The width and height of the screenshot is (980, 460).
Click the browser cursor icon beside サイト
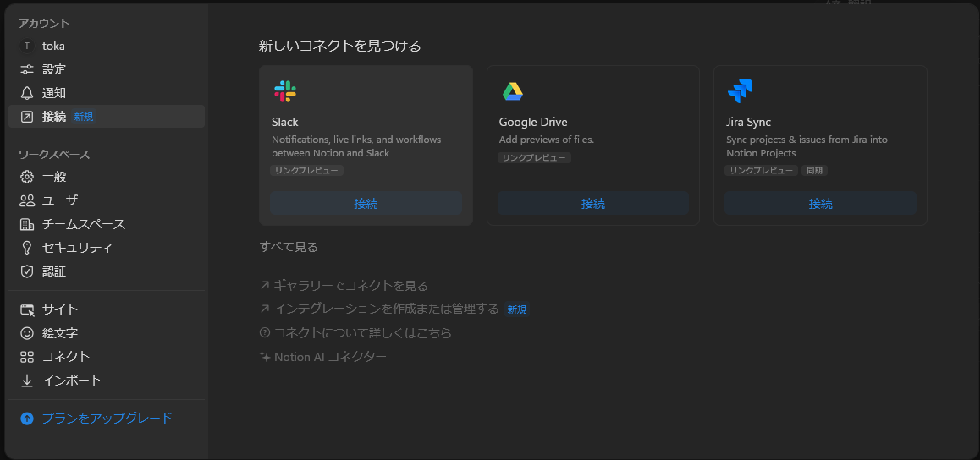[x=27, y=309]
